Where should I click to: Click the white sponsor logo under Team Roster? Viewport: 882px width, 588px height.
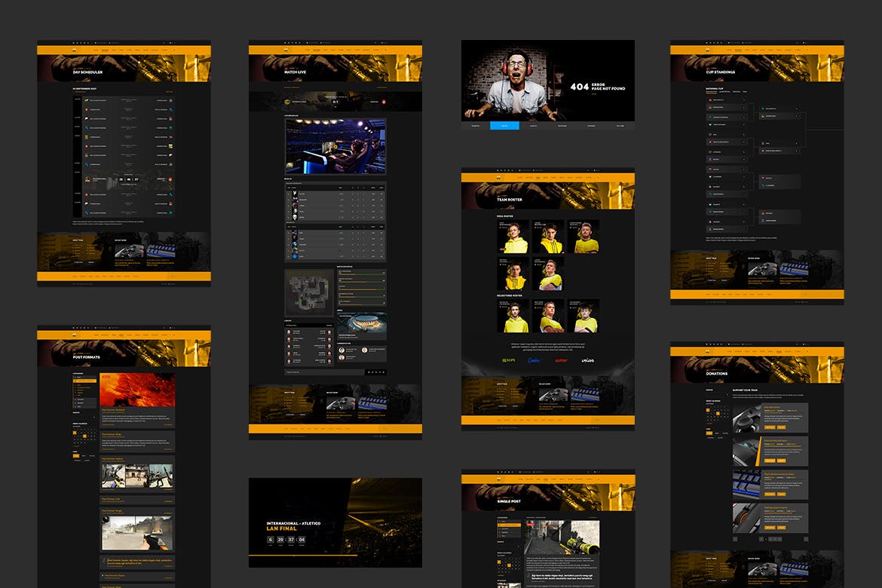click(588, 360)
